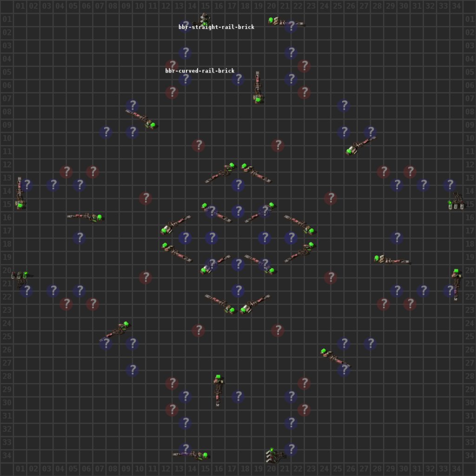Select horizontal rail at columns 28-30, row 19

pos(392,259)
